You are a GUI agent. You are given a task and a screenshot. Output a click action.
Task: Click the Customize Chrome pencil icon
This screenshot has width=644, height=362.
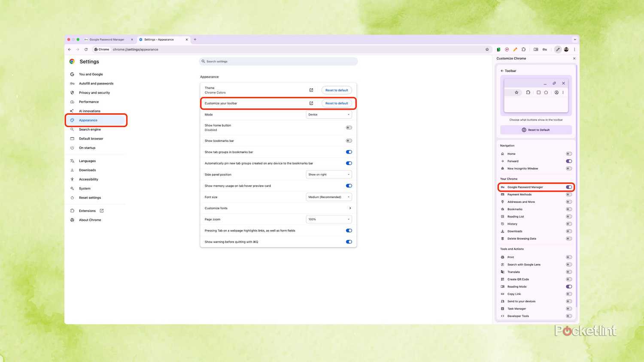pyautogui.click(x=558, y=49)
